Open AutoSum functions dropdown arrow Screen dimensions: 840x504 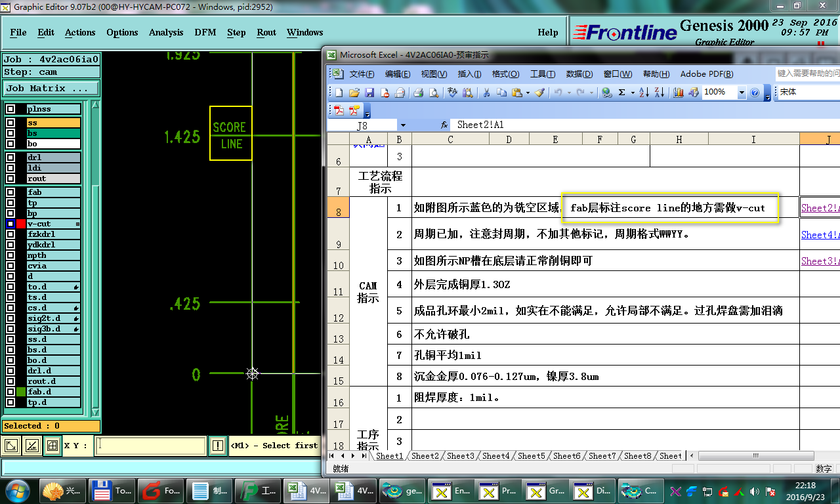(633, 93)
